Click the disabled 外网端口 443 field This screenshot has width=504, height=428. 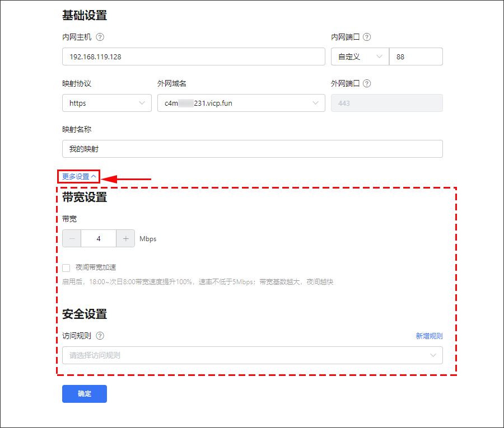[386, 103]
